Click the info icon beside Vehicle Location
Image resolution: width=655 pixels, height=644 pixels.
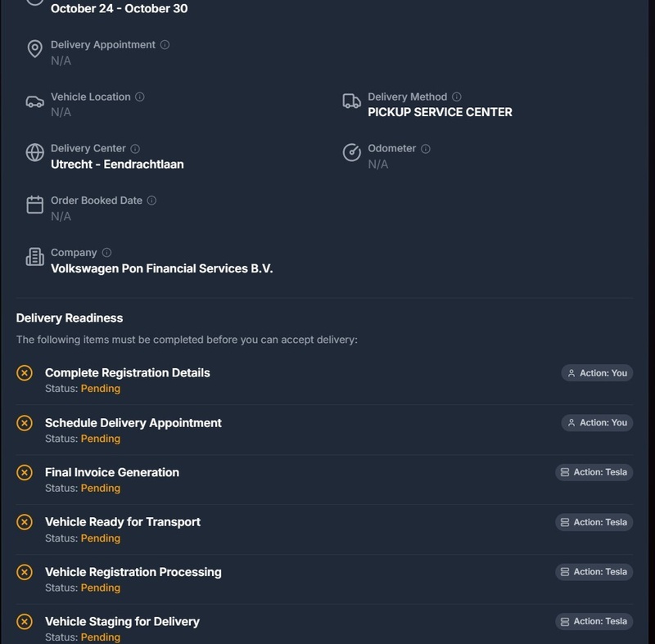[x=140, y=97]
